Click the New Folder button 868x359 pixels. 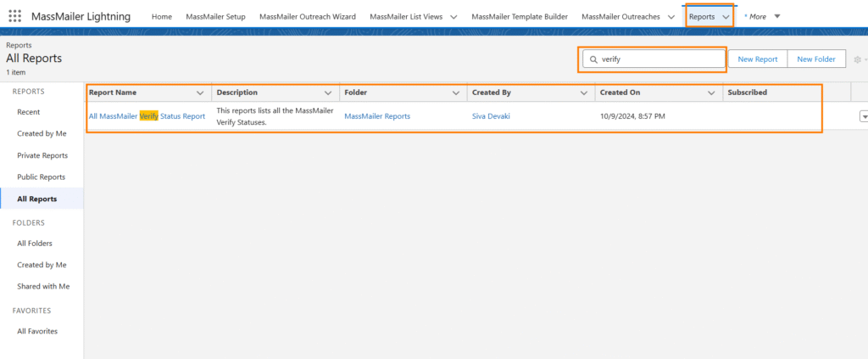[x=815, y=59]
